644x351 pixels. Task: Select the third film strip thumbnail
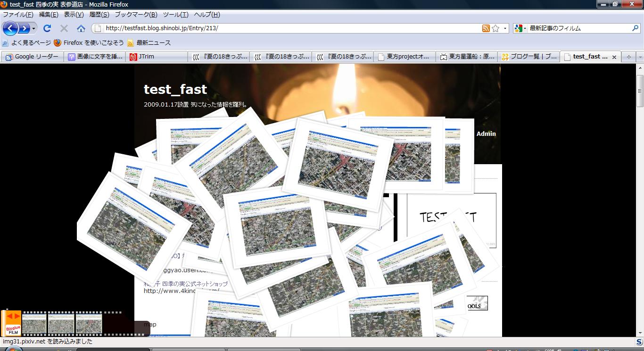point(89,324)
